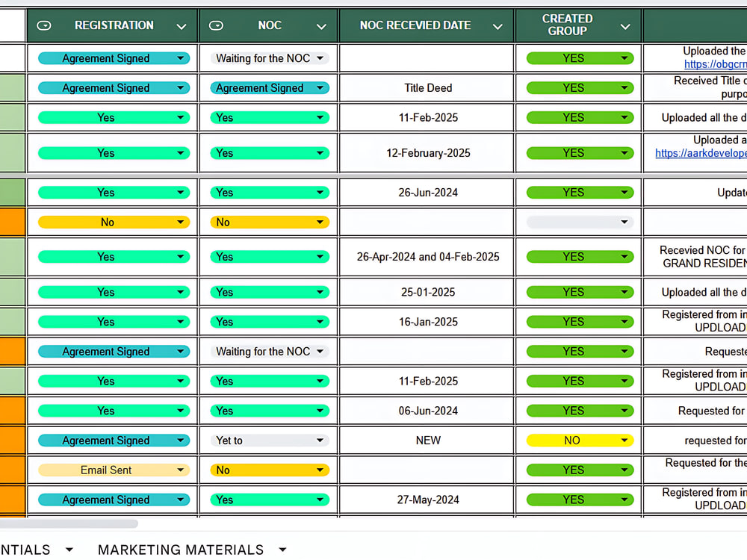747x560 pixels.
Task: Click the dropdown-type icon beside REGISTRATION header
Action: 44,25
